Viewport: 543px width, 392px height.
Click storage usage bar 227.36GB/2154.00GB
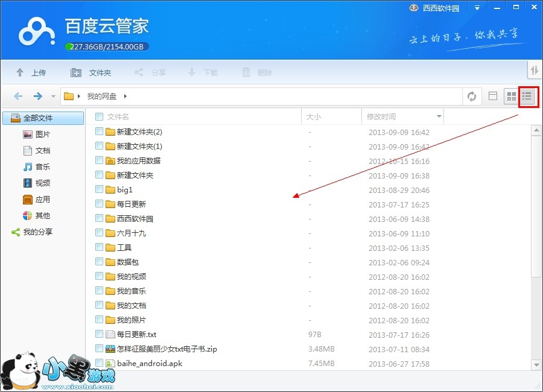tap(107, 47)
